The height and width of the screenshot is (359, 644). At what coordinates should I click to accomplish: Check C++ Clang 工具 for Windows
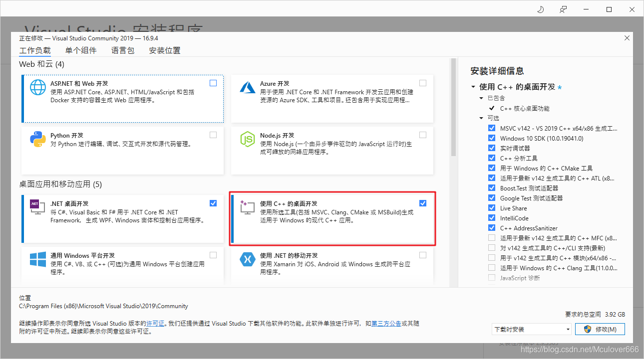[492, 268]
